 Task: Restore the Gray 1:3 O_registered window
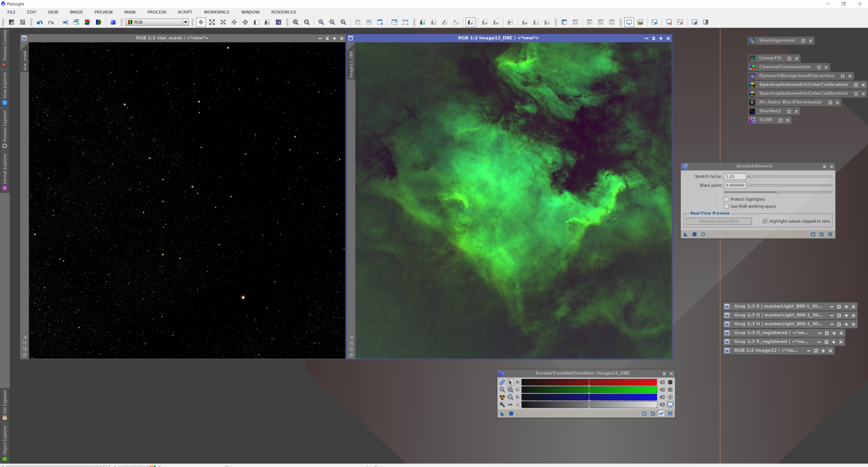(827, 333)
